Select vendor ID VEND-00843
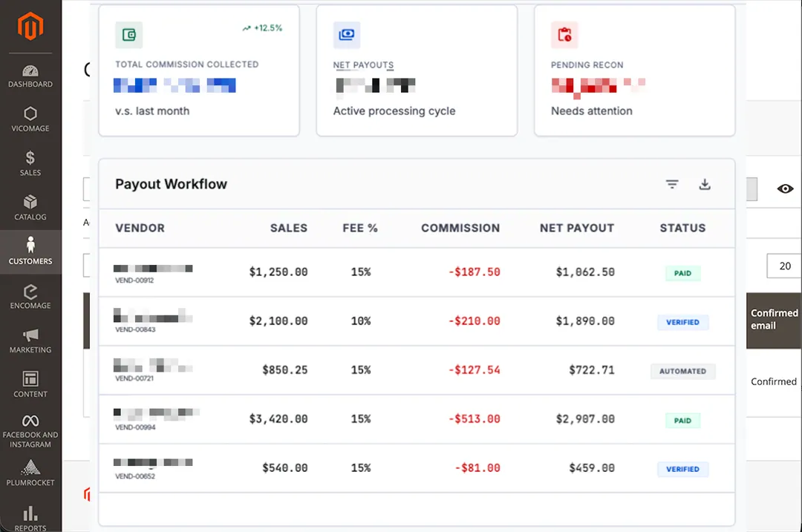 coord(136,329)
